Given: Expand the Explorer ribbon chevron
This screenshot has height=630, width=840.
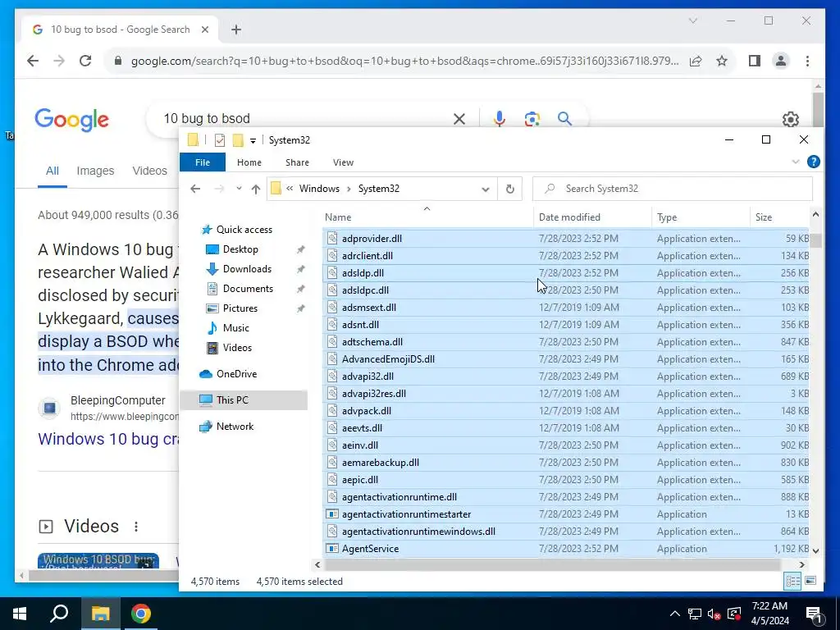Looking at the screenshot, I should 796,162.
